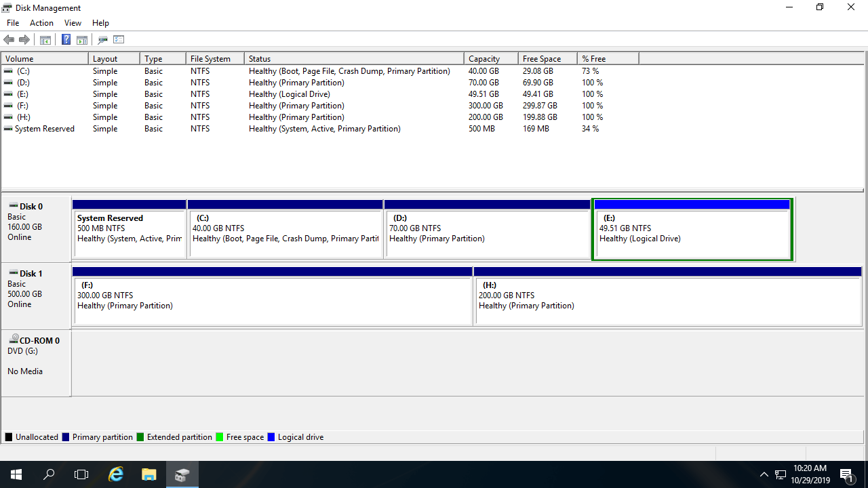Viewport: 868px width, 488px height.
Task: Show hidden tray icons chevron
Action: 764,474
